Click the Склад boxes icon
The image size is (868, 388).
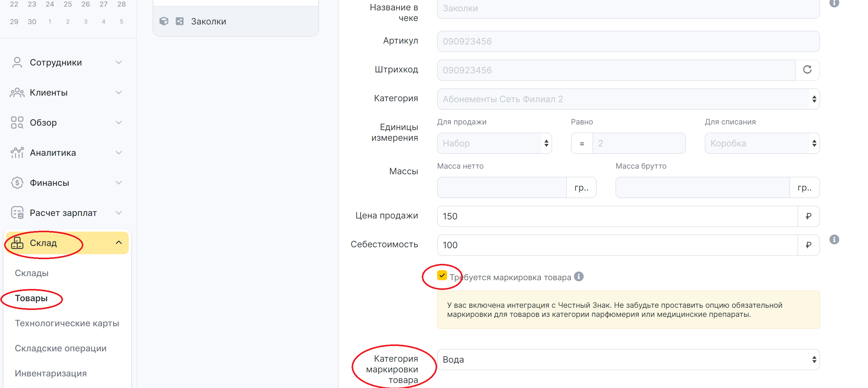(x=17, y=242)
